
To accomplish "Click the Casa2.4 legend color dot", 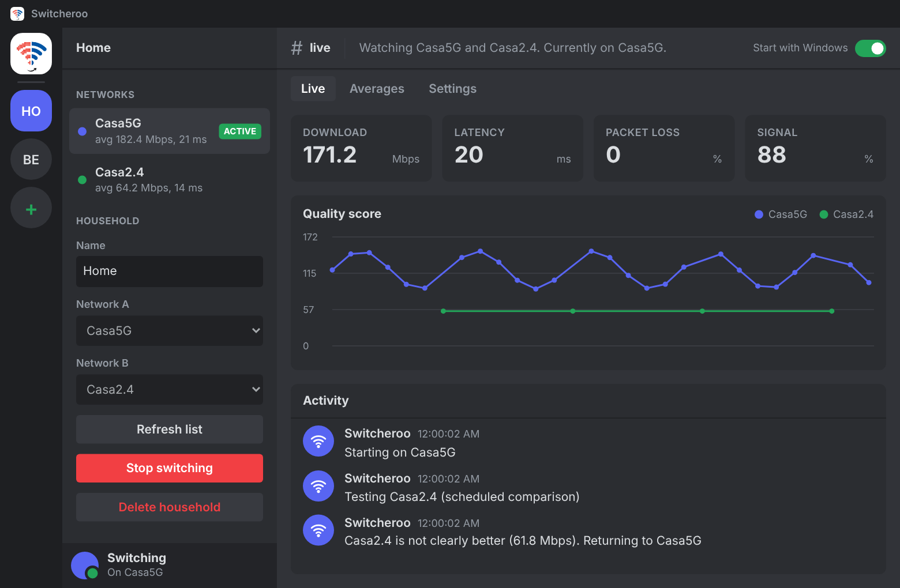I will [x=824, y=214].
